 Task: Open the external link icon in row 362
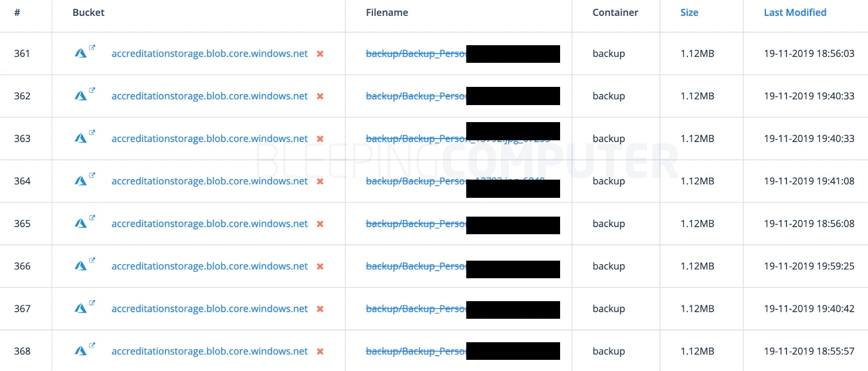click(x=92, y=90)
